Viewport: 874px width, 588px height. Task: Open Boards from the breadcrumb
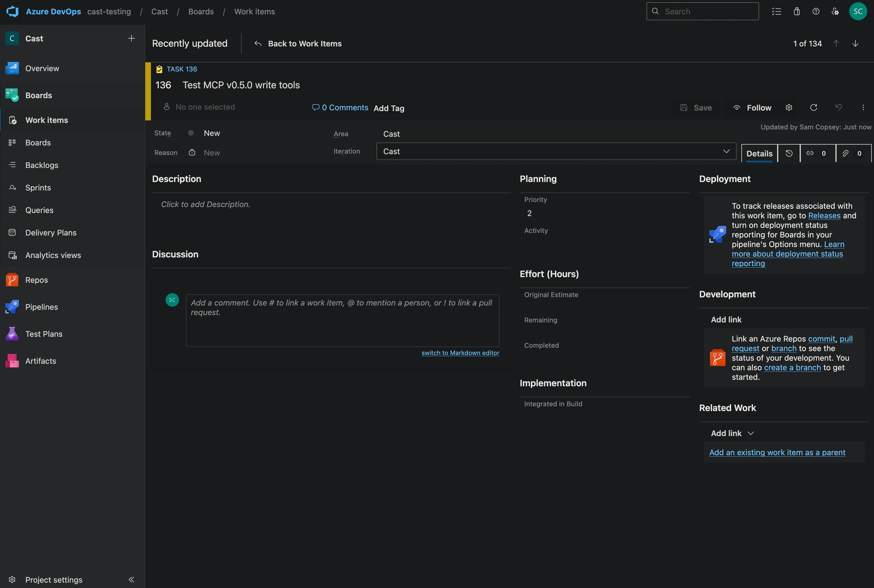click(201, 11)
